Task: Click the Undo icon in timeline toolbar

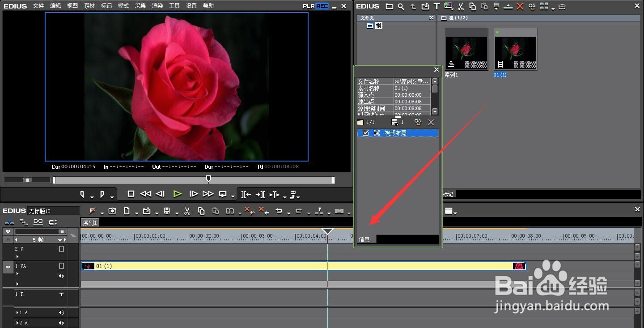Action: pos(279,211)
